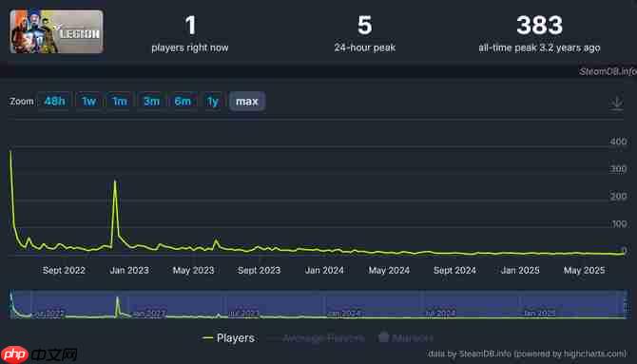Set chart zoom to 1y
Screen dimensions: 637x364
tap(213, 101)
